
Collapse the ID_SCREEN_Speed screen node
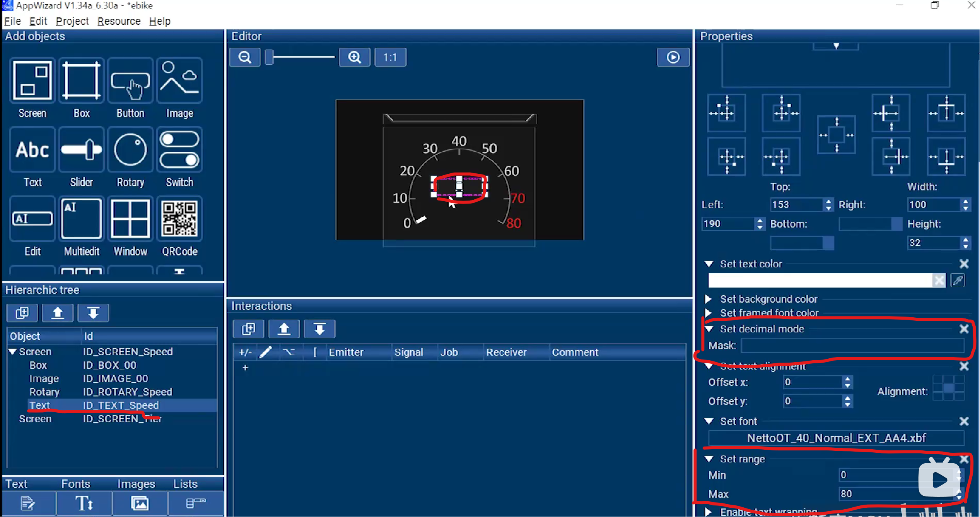click(x=13, y=351)
